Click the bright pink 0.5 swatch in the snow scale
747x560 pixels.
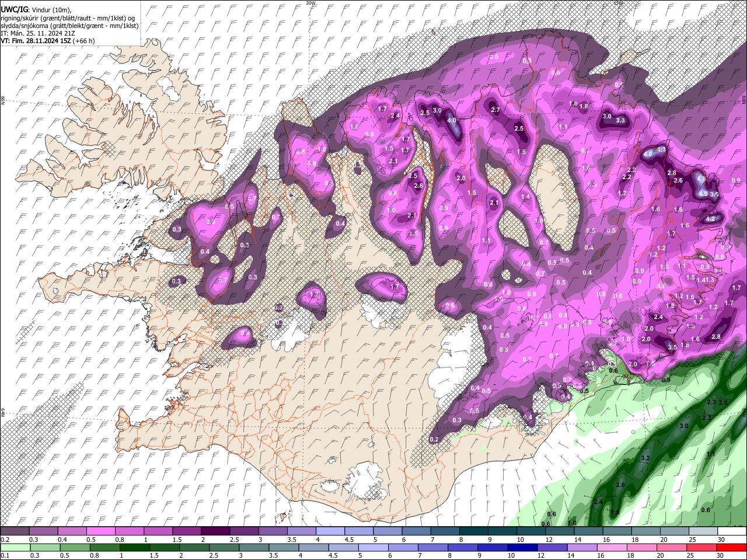pyautogui.click(x=100, y=531)
